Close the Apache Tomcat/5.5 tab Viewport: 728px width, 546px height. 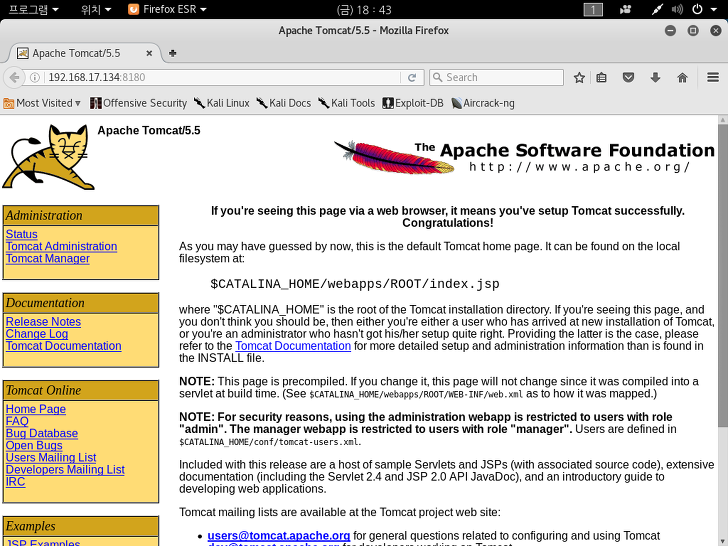tap(149, 53)
